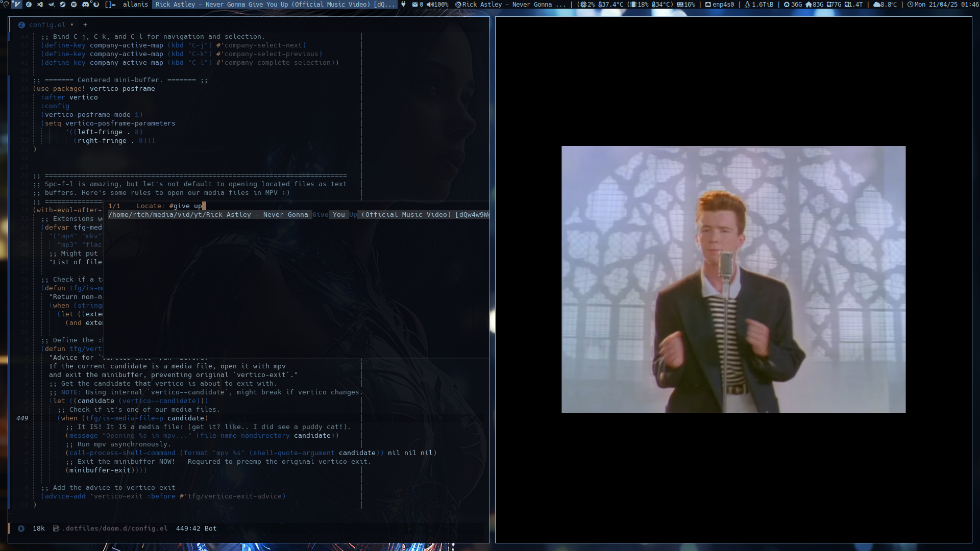This screenshot has width=980, height=551.
Task: Click the Locate prompt input field
Action: click(x=187, y=206)
